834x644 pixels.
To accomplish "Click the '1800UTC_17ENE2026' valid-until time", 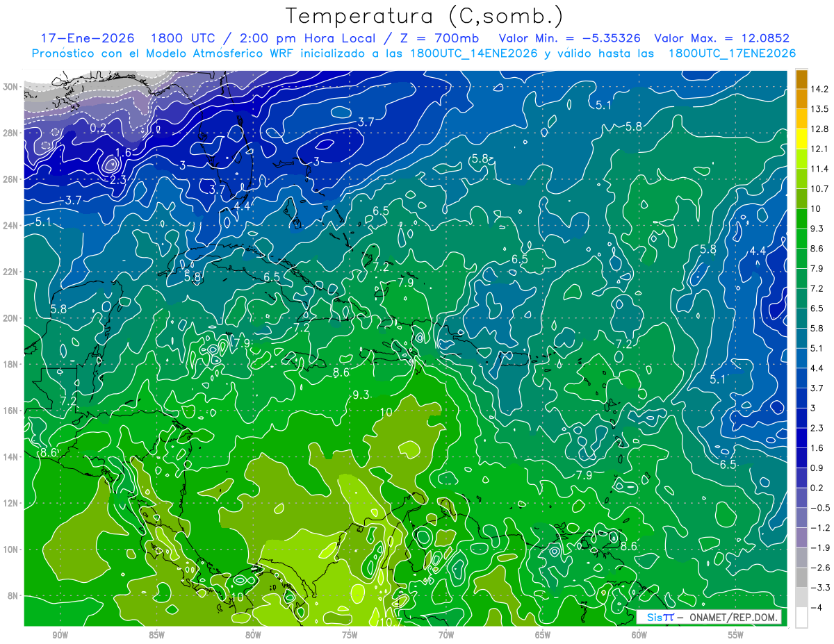I will 732,53.
